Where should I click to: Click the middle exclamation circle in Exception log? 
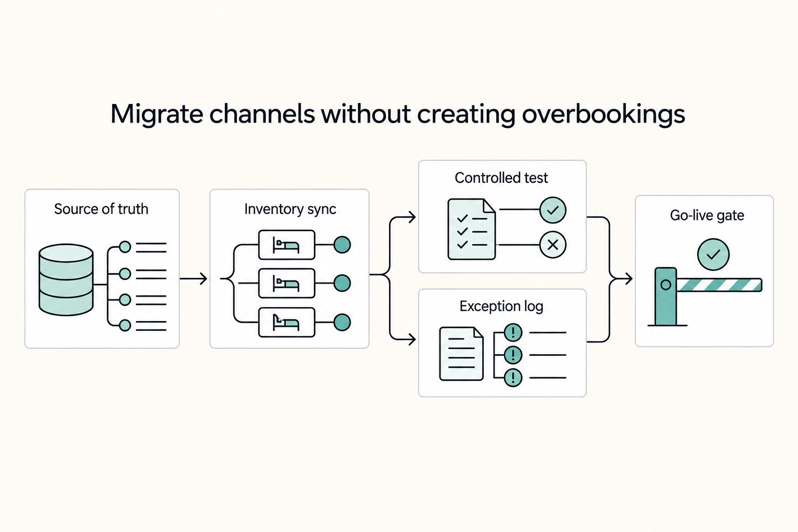point(513,355)
